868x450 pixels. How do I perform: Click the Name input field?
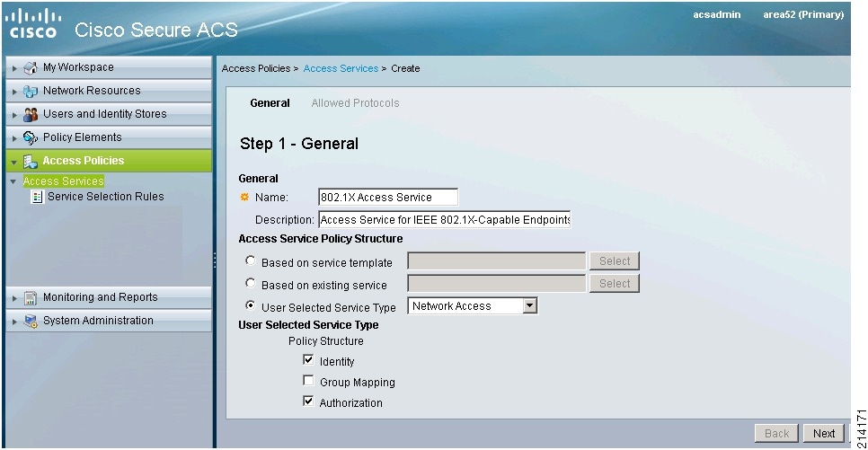[388, 197]
